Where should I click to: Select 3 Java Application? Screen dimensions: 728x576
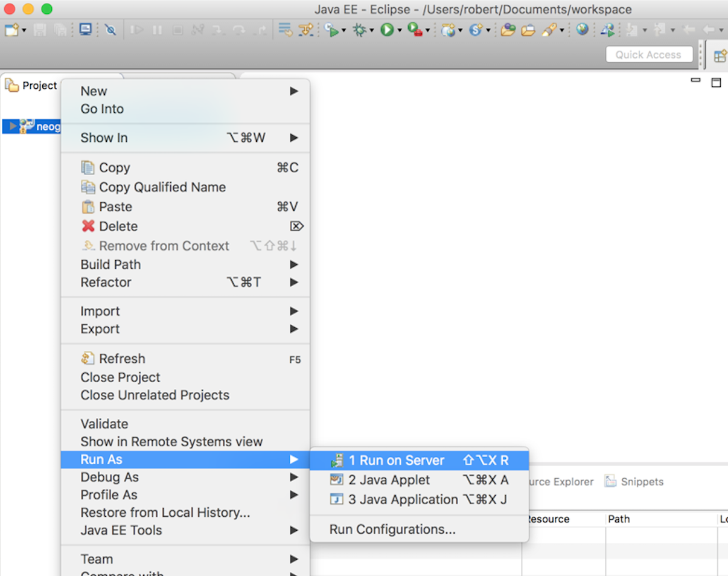pos(420,500)
